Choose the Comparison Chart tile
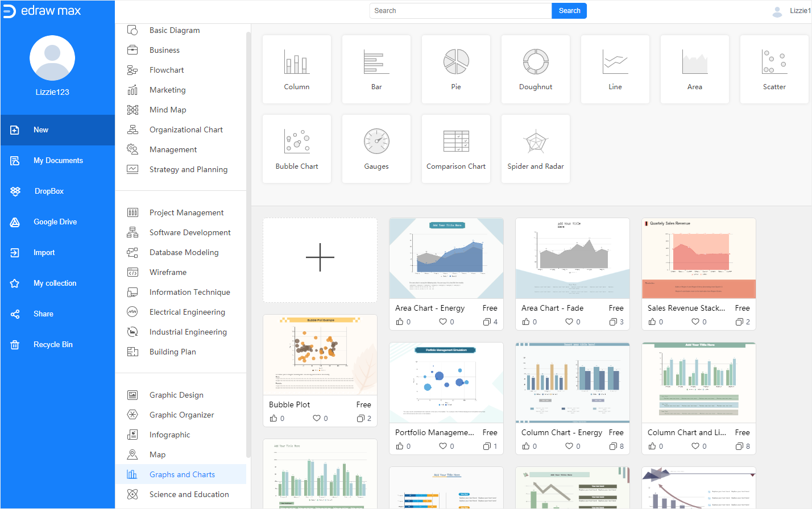Viewport: 812px width, 509px height. click(x=456, y=149)
